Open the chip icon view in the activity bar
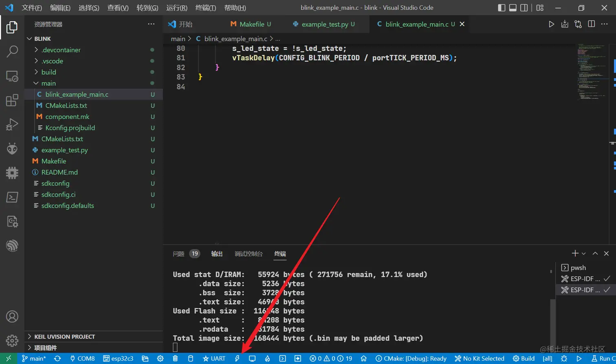 (x=12, y=173)
